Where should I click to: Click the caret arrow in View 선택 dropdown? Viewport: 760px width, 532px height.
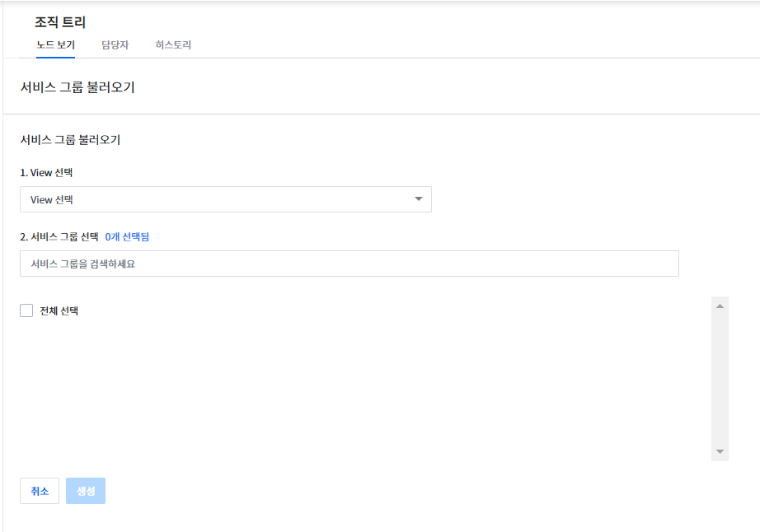click(418, 199)
